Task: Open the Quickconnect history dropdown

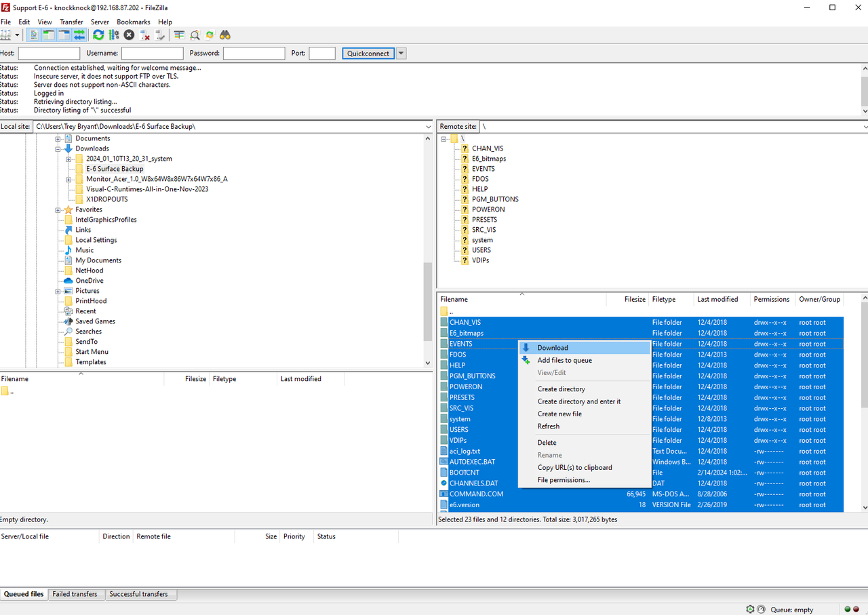Action: click(x=401, y=54)
